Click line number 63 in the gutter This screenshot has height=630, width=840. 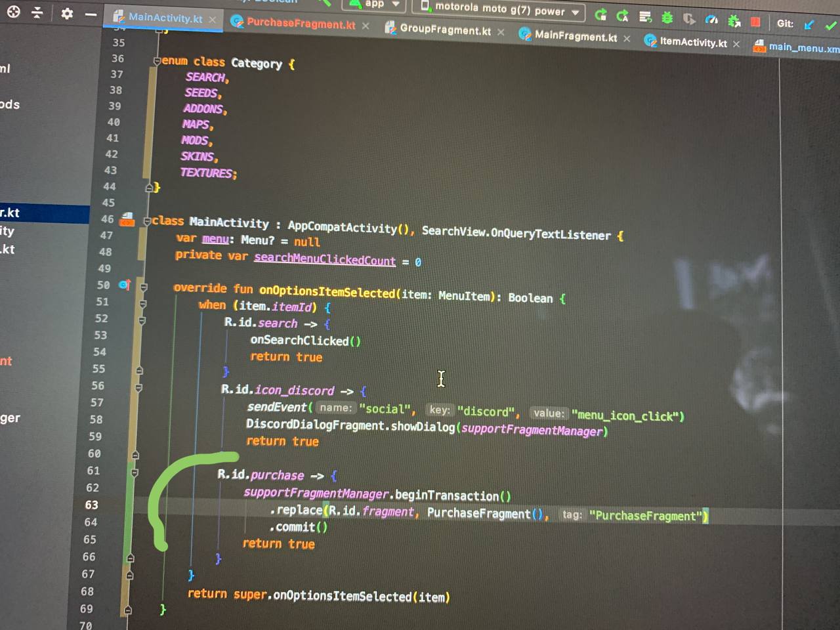pos(91,505)
